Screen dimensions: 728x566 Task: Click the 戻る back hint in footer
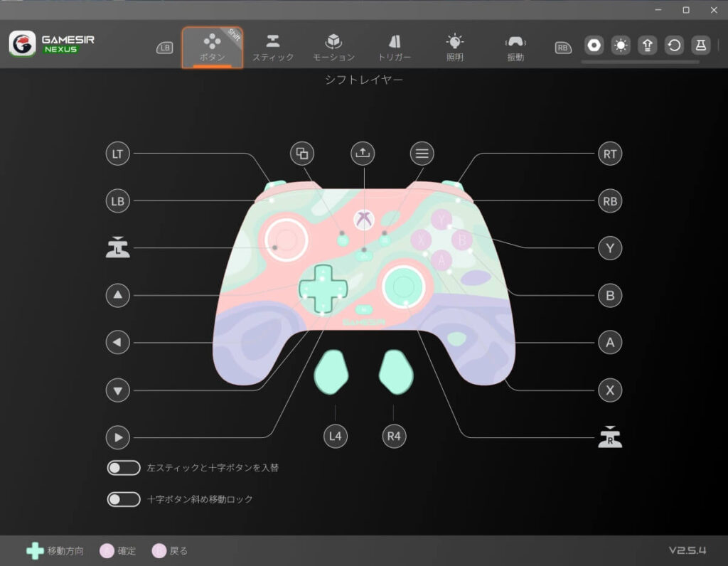tap(170, 550)
